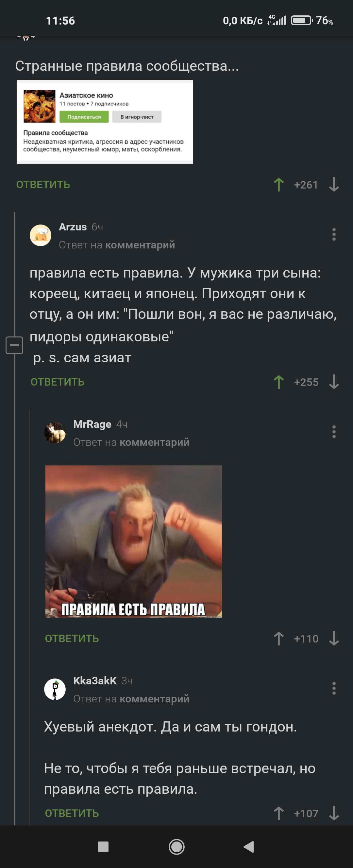Screen dimensions: 353x868
Task: Tap Ответить under the top comment
Action: pos(43,185)
